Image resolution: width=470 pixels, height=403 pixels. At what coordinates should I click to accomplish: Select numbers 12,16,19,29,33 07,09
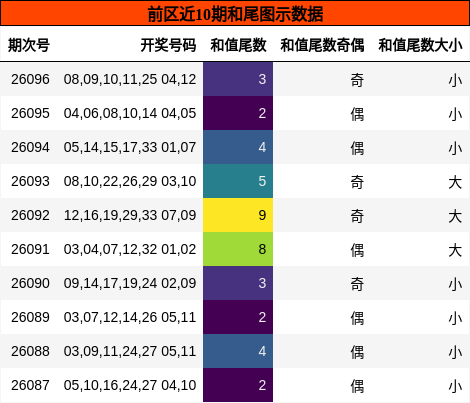click(x=130, y=215)
